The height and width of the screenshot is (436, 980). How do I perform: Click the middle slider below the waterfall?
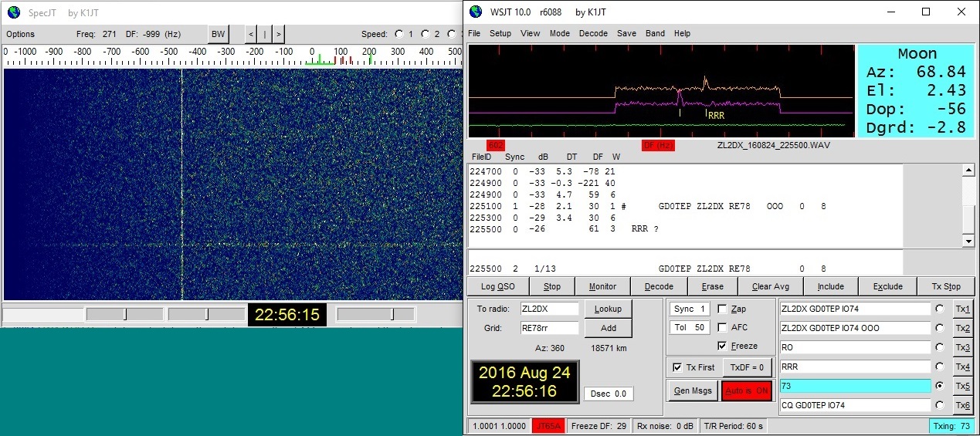pyautogui.click(x=206, y=314)
